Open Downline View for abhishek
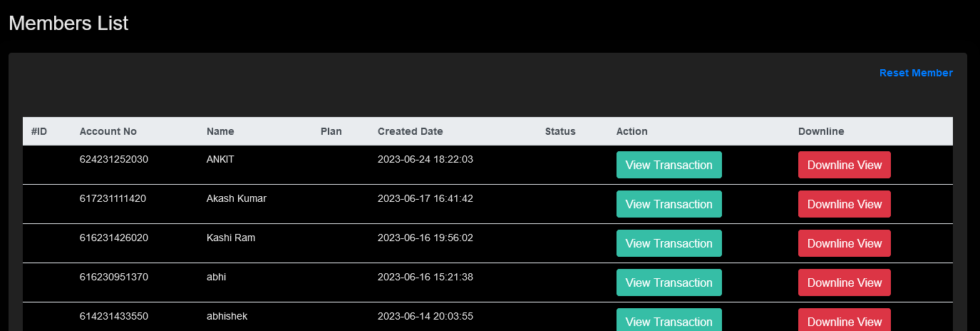The image size is (980, 331). point(845,320)
